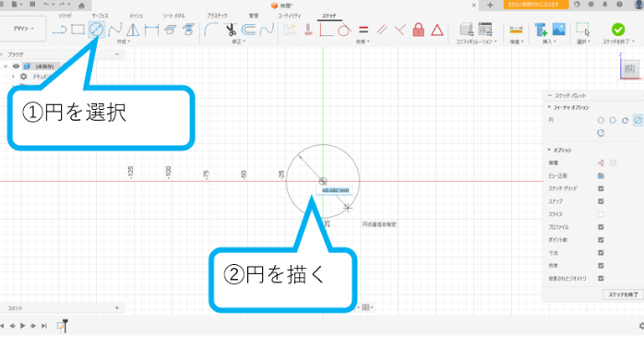
Task: Click the Fix/Unfix lock icon
Action: [x=418, y=30]
